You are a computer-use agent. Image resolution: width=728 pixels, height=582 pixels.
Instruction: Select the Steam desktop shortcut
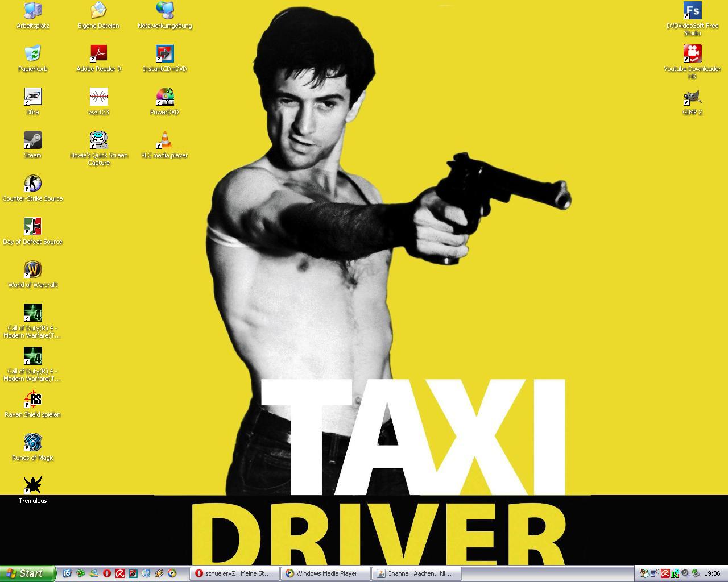tap(32, 145)
